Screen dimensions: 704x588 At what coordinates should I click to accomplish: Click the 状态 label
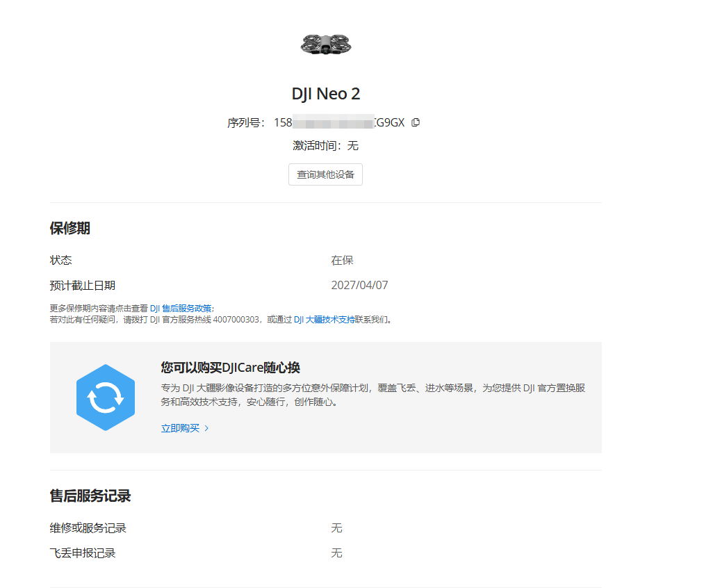coord(60,261)
